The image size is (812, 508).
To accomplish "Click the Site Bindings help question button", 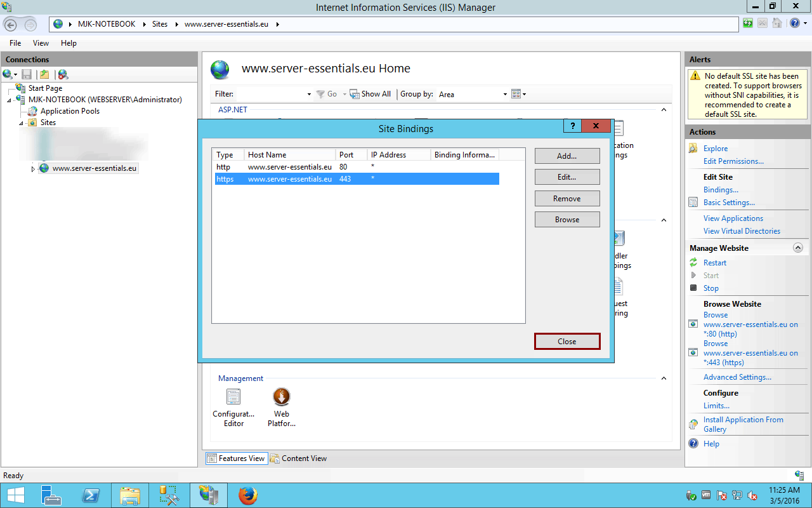I will [x=572, y=126].
